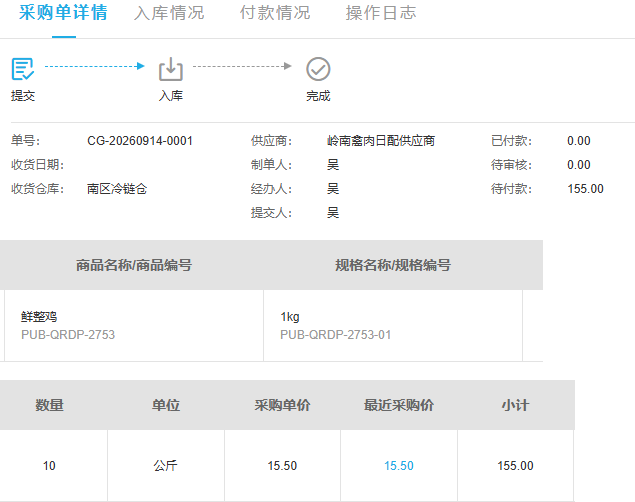635x502 pixels.
Task: Click the 入库 step download icon
Action: click(x=170, y=69)
